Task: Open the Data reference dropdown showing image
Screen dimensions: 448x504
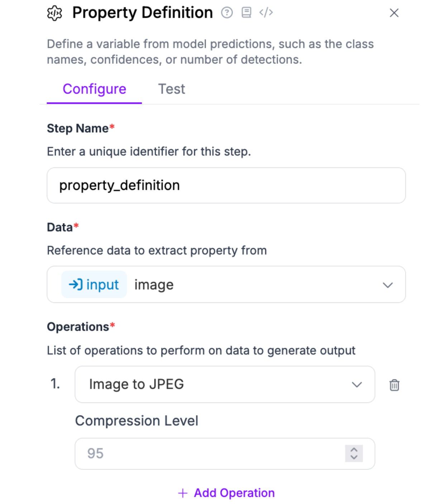Action: coord(251,285)
